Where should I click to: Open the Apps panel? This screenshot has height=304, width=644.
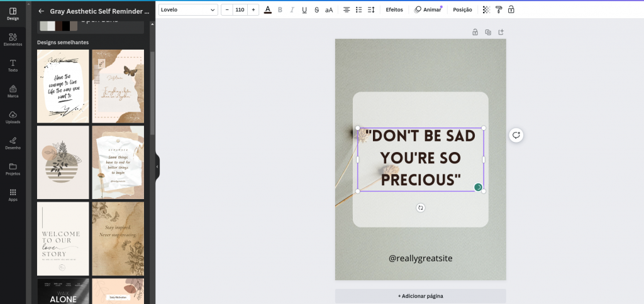coord(13,194)
